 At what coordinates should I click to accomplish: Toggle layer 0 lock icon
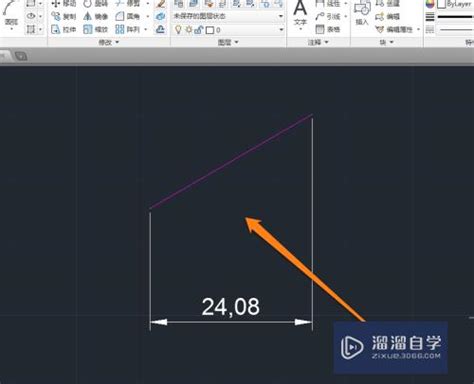[x=199, y=30]
